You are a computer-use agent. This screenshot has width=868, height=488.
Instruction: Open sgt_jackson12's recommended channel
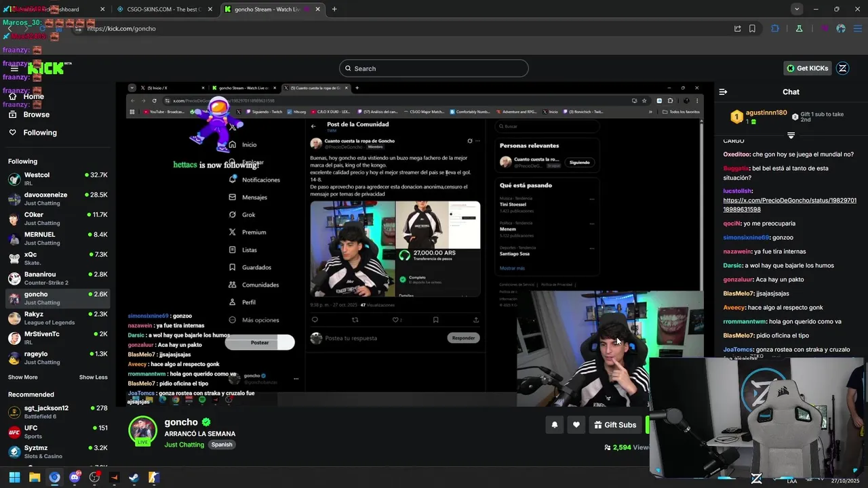(57, 412)
